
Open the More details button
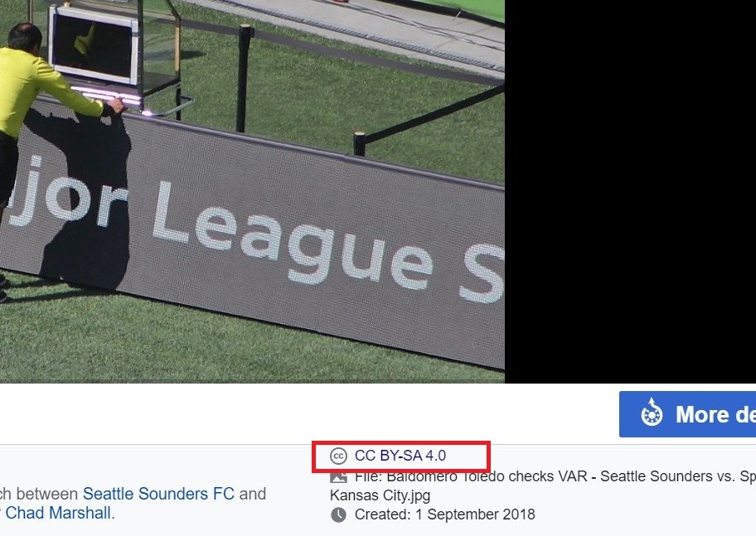687,414
